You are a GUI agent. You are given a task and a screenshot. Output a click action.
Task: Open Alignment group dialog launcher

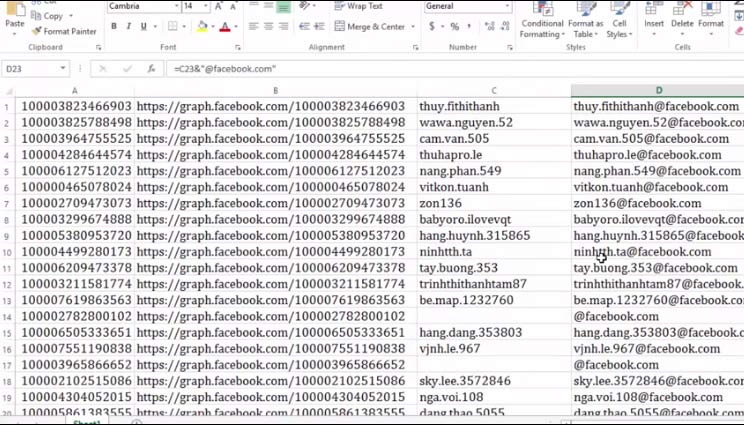pyautogui.click(x=416, y=47)
